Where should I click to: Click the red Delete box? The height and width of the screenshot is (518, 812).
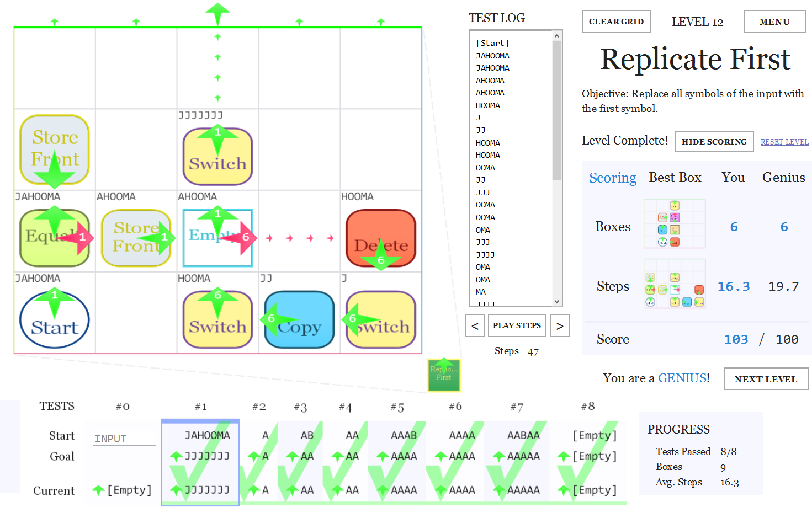point(381,238)
